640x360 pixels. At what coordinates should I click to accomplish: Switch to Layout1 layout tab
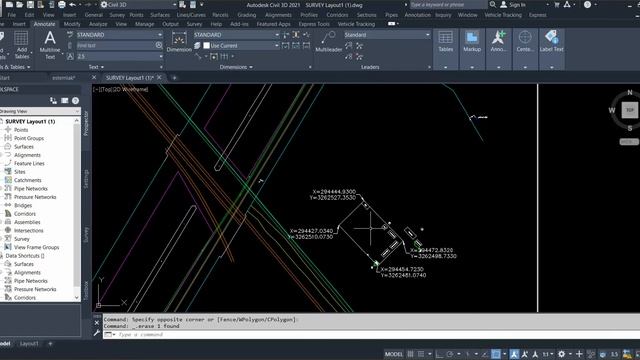(29, 344)
